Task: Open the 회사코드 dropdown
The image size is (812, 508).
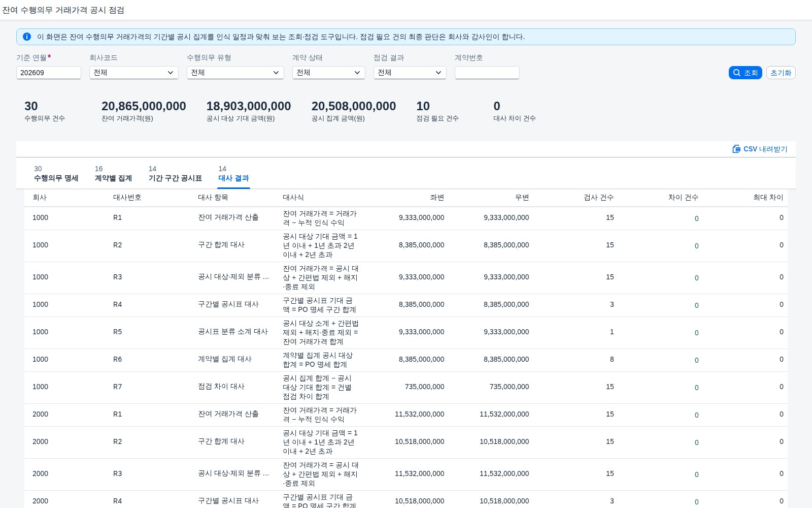Action: (x=134, y=73)
